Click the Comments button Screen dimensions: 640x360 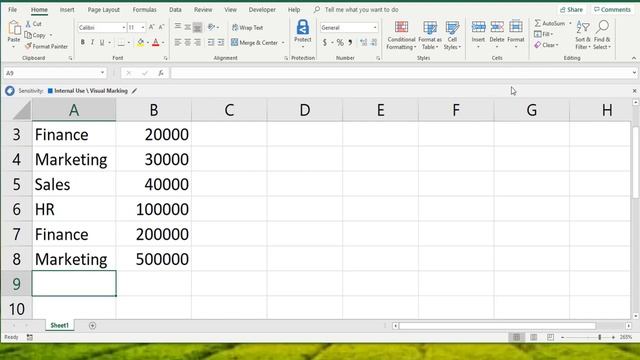(x=612, y=9)
